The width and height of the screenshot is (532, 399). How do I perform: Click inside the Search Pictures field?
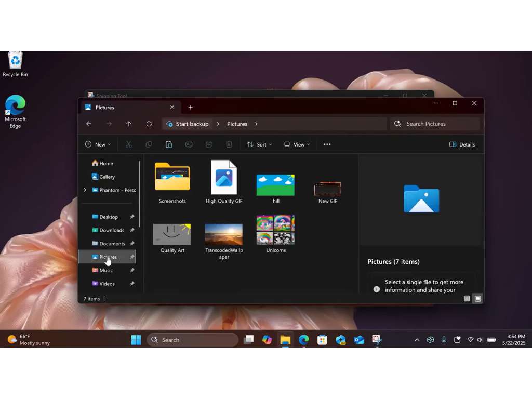pyautogui.click(x=434, y=124)
